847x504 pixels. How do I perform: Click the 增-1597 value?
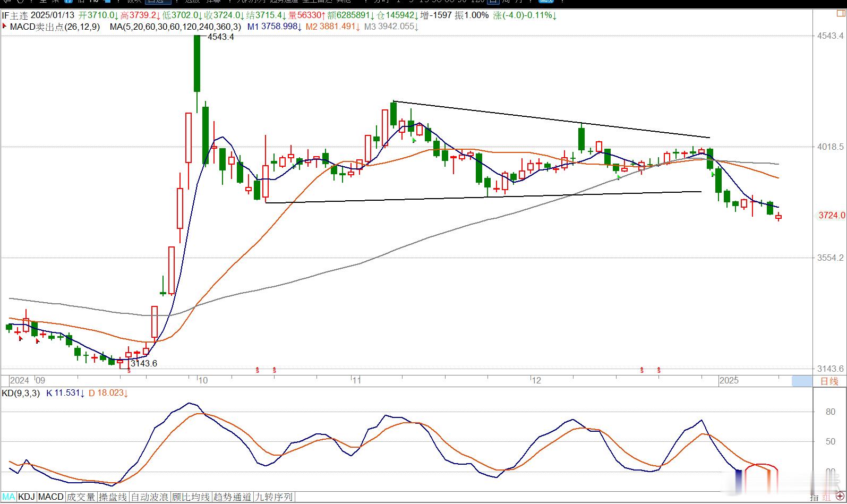[x=437, y=15]
